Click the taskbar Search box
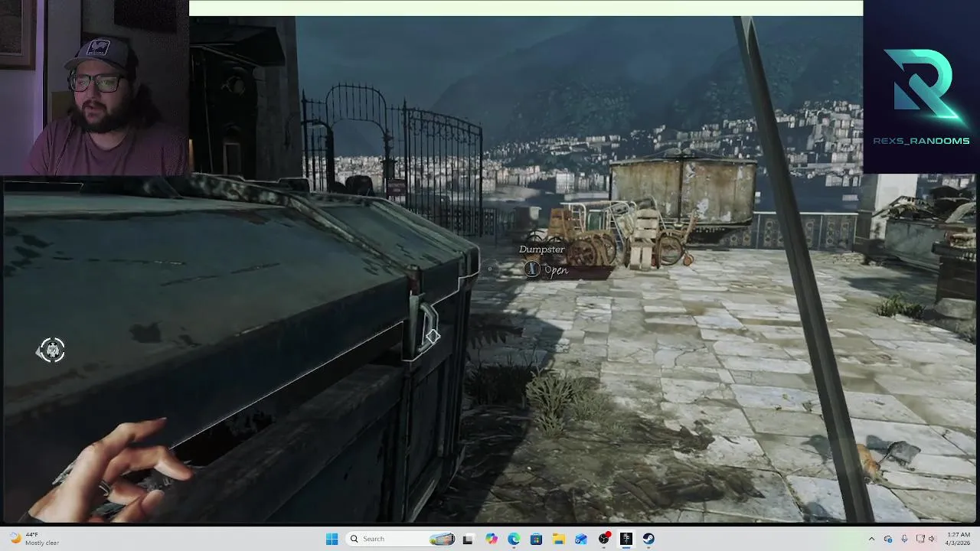Screen dimensions: 980x551 click(402, 539)
